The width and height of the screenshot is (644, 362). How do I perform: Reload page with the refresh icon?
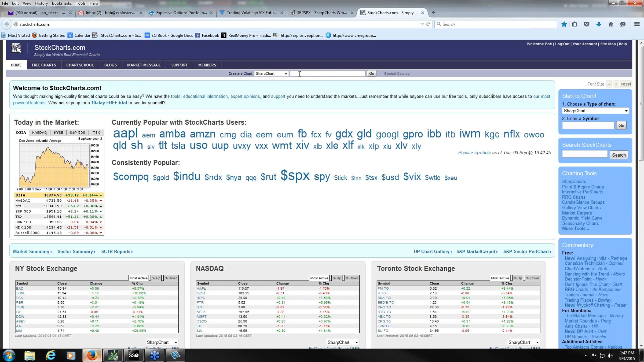(x=428, y=24)
